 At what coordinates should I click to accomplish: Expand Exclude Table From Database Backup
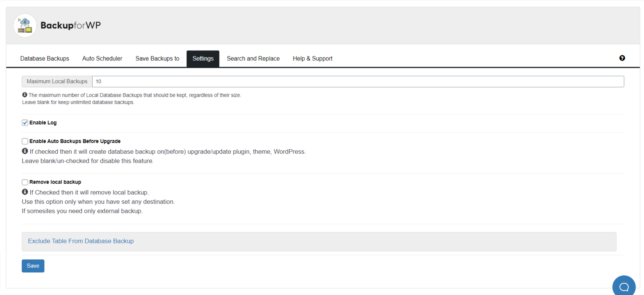pyautogui.click(x=81, y=241)
